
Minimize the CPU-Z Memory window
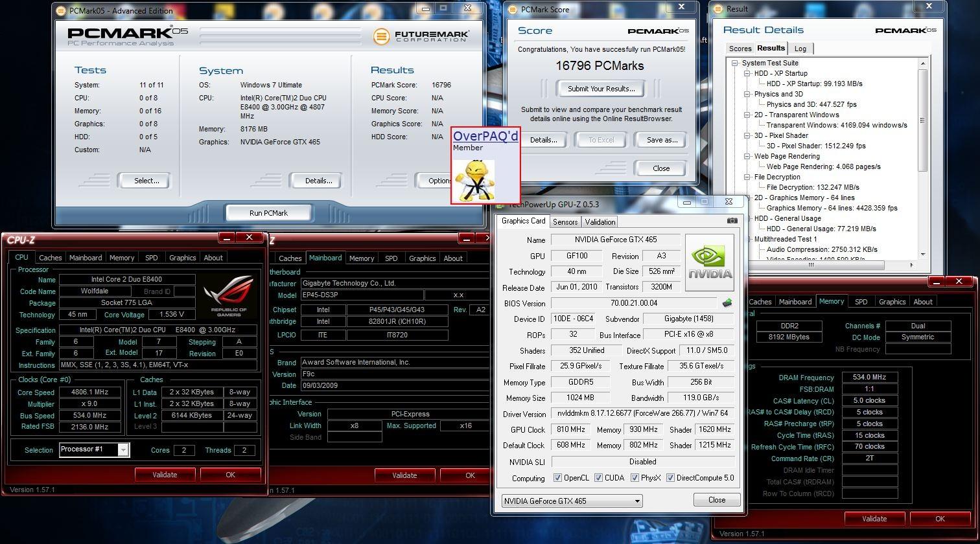pos(935,281)
